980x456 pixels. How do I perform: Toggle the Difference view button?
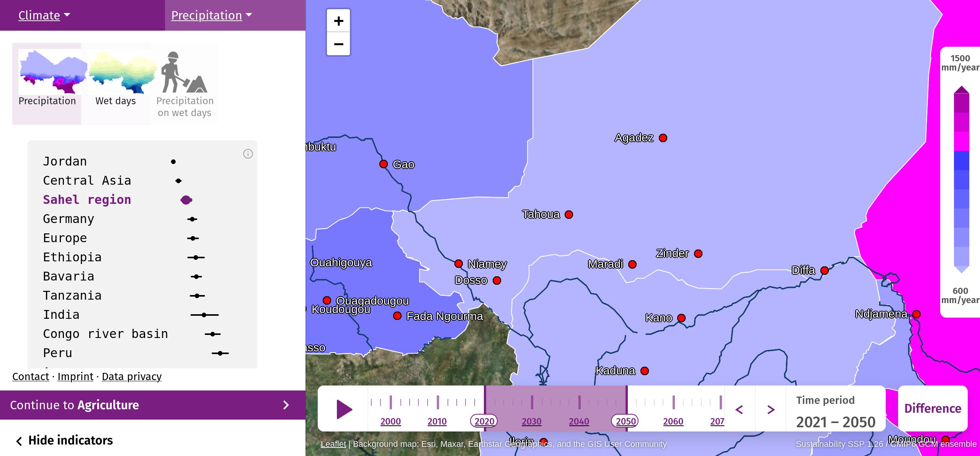pos(933,408)
